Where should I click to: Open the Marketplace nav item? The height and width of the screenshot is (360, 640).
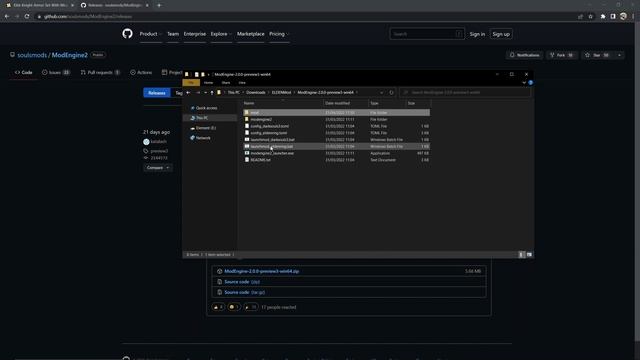point(251,34)
